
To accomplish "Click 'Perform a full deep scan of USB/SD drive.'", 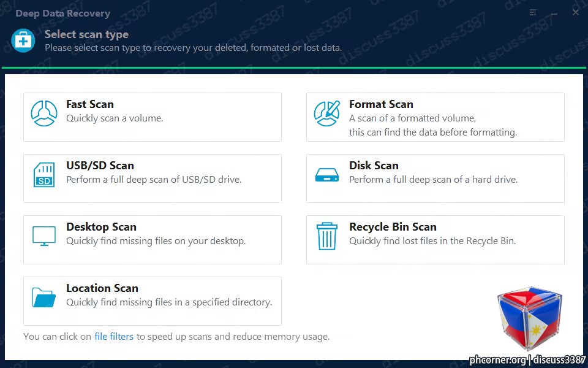I will [x=154, y=180].
